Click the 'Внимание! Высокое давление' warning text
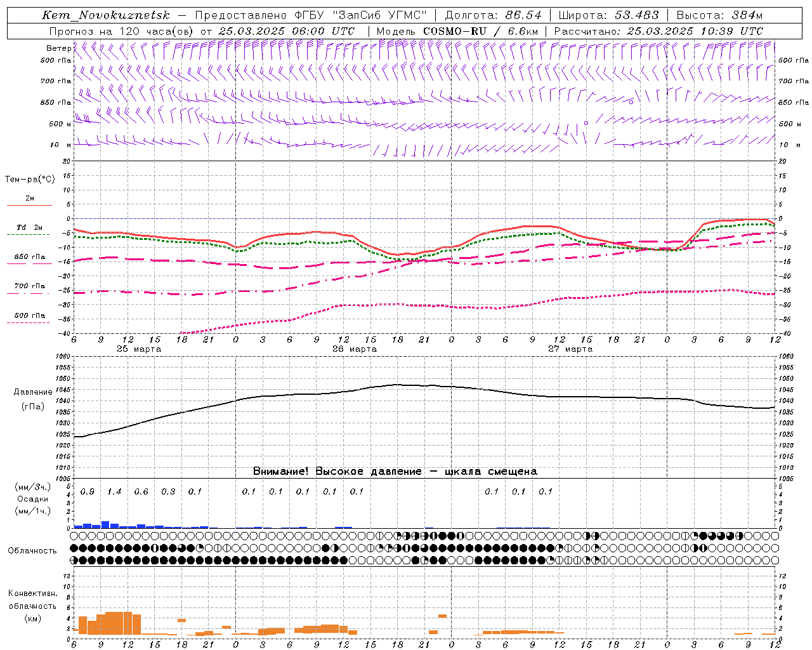 [x=337, y=471]
